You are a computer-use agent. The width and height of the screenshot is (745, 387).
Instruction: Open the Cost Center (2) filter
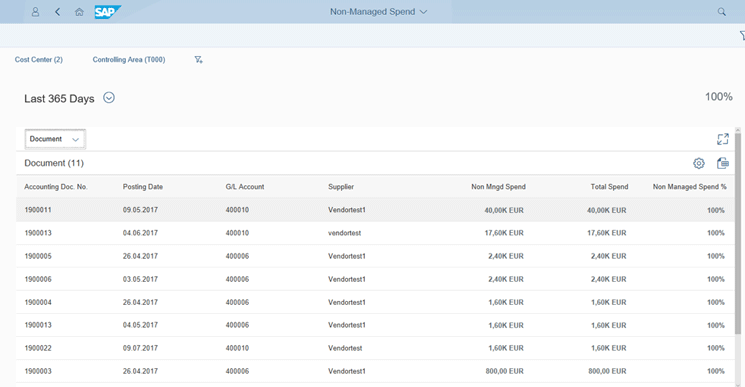(38, 60)
